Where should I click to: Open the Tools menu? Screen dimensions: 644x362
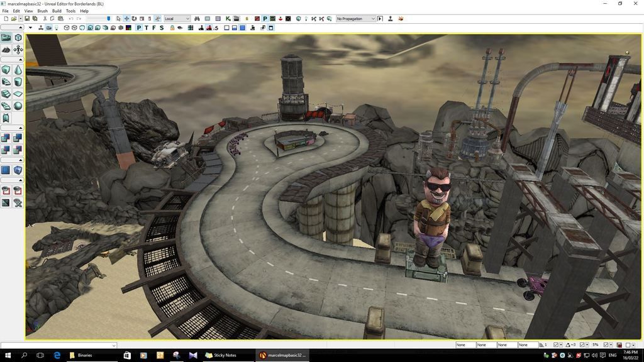point(70,11)
